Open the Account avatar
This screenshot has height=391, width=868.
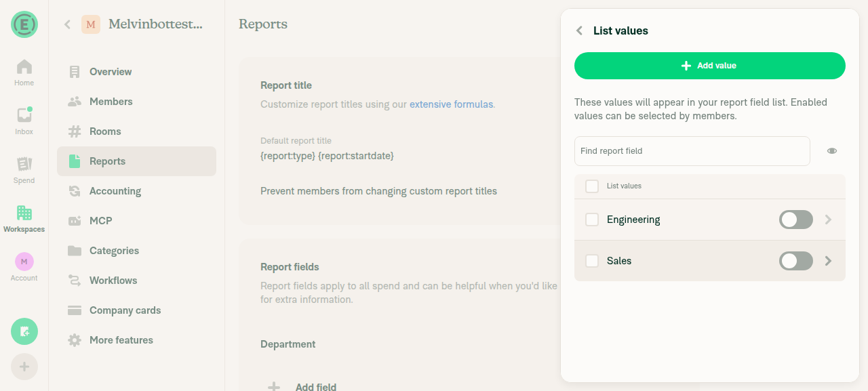24,262
